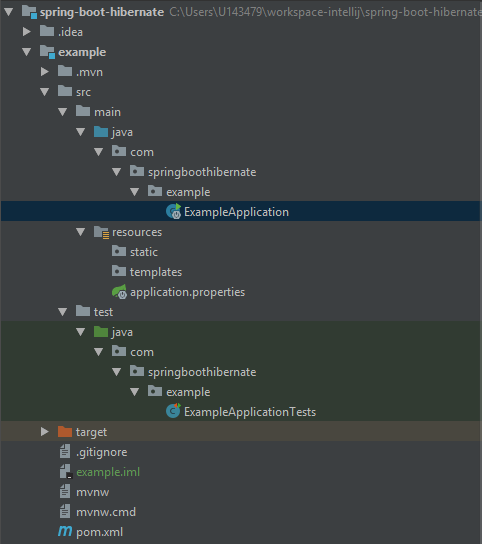Select the target folder label
The width and height of the screenshot is (482, 544).
point(92,432)
